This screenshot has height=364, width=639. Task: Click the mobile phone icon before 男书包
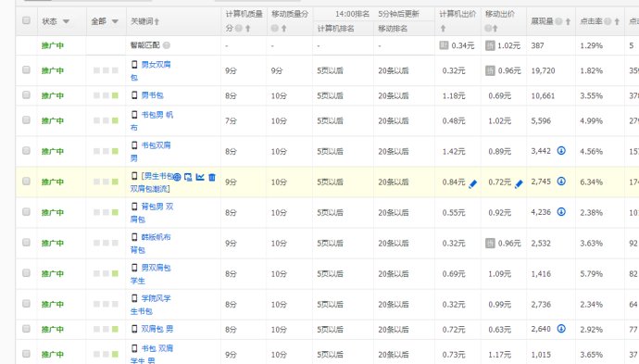[134, 95]
